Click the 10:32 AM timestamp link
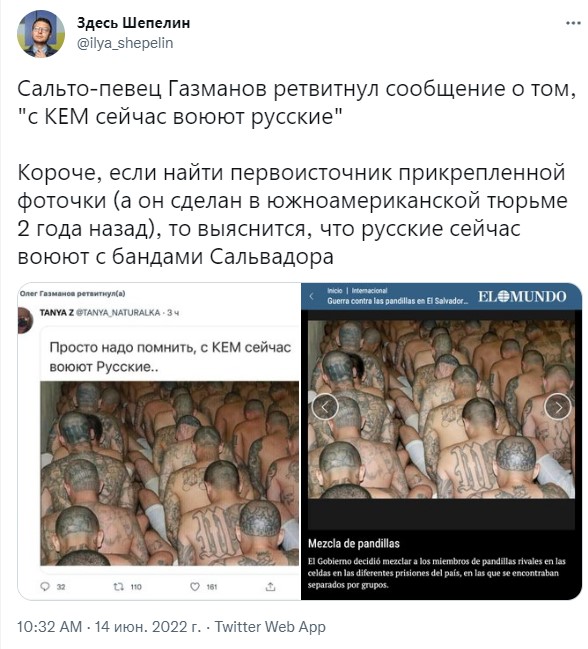Image resolution: width=588 pixels, height=649 pixels. 50,627
